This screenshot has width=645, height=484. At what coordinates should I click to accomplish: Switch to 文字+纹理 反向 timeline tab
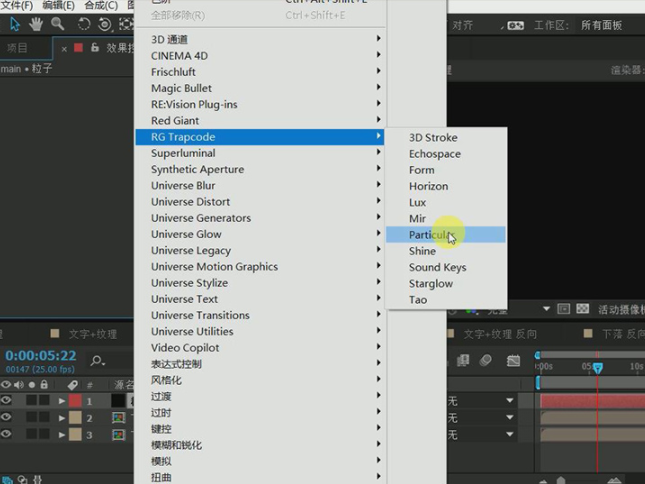(x=500, y=334)
